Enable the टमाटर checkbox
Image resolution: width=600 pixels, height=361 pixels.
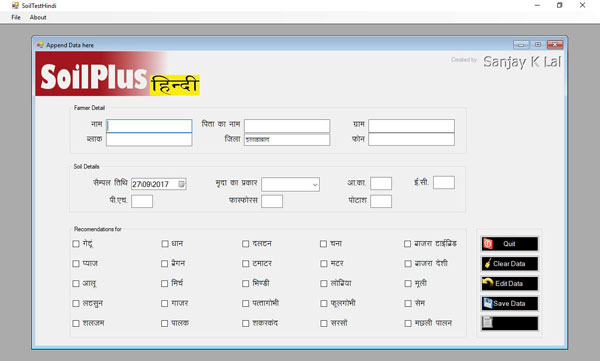tap(246, 264)
